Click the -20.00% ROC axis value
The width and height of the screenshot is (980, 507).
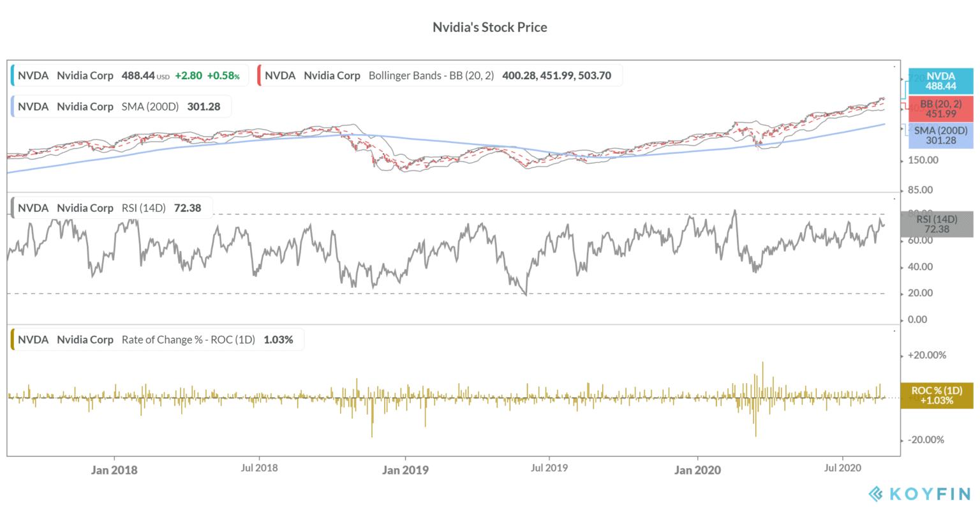(926, 439)
